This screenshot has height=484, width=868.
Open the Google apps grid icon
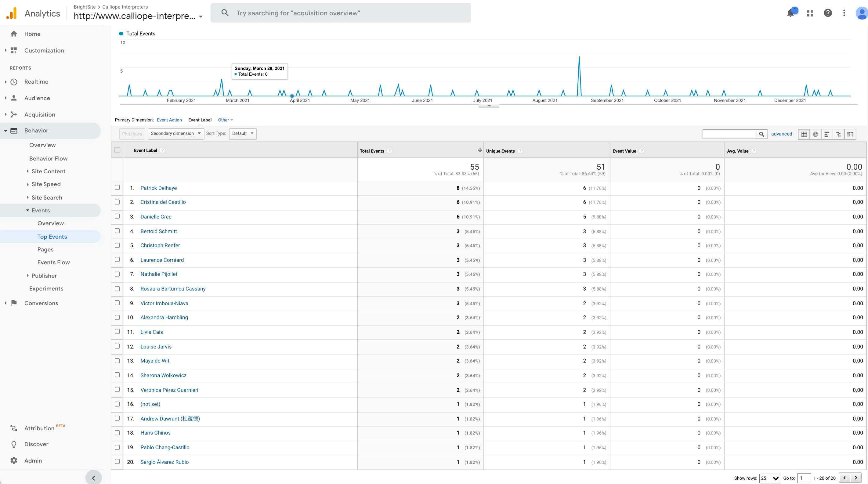point(810,13)
